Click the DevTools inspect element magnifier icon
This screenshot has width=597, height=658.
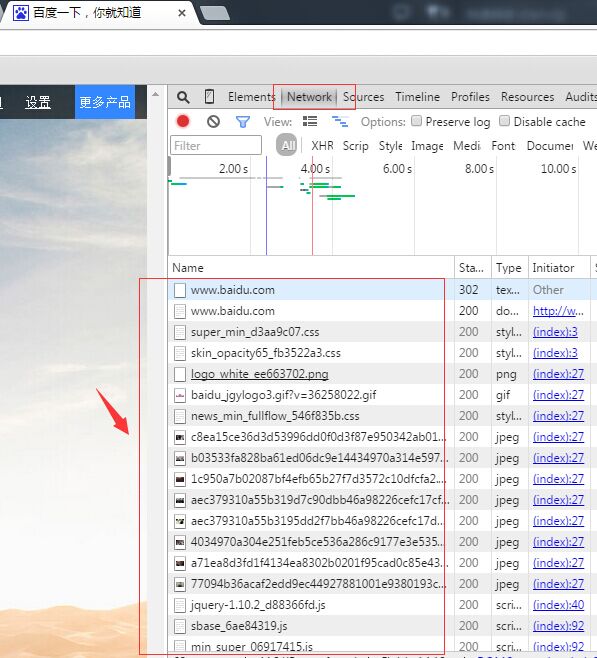(183, 97)
